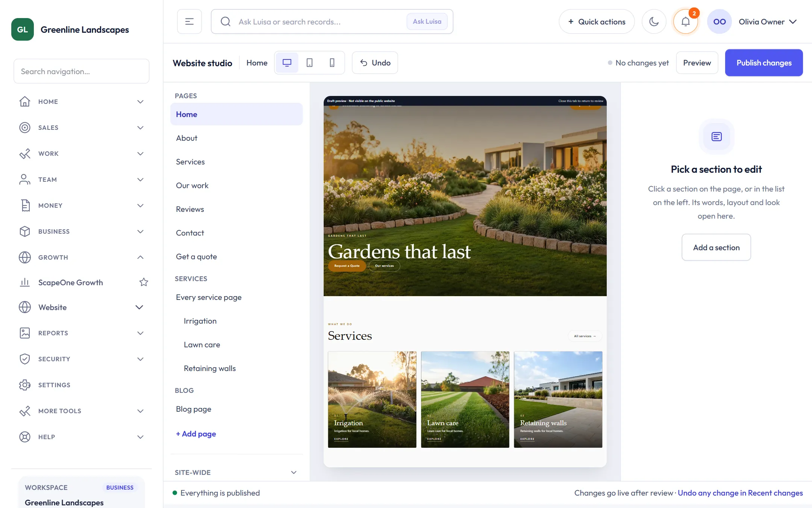Collapse the GROWTH nav group

pyautogui.click(x=81, y=257)
